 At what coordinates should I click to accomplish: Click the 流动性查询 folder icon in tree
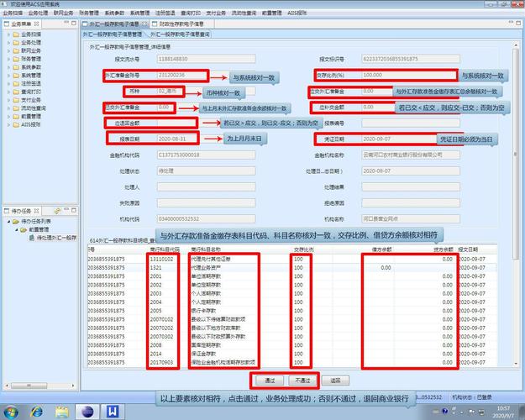point(16,108)
